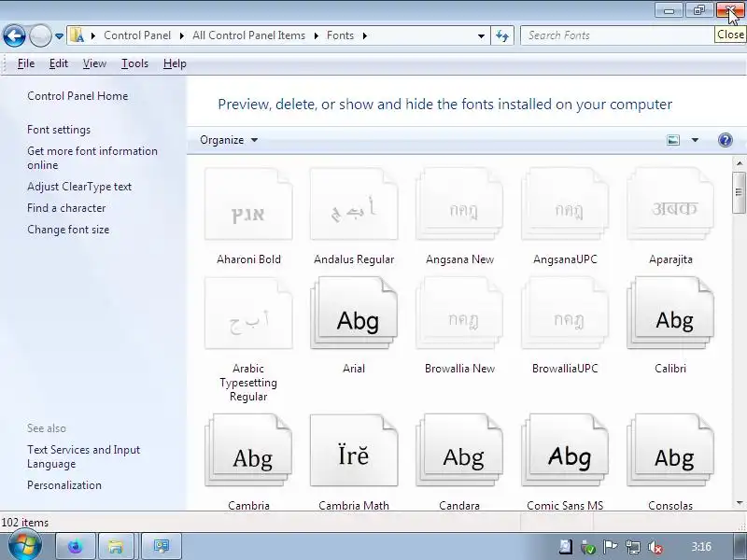Expand the view options dropdown arrow
The height and width of the screenshot is (560, 747).
click(x=695, y=140)
